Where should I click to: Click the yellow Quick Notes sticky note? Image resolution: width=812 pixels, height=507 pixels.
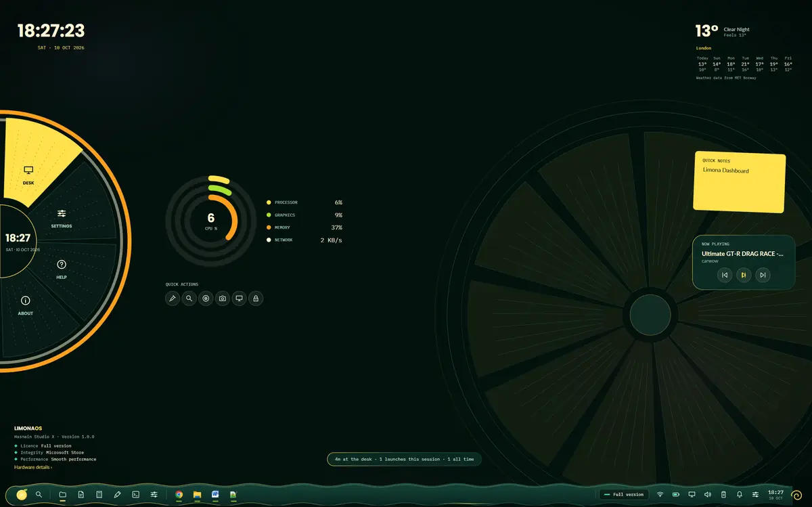point(740,182)
